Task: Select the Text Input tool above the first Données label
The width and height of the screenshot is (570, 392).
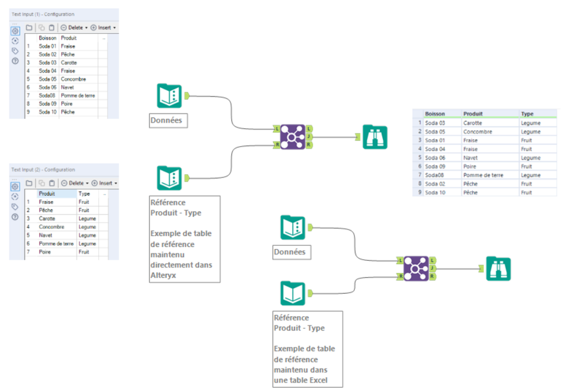Action: pyautogui.click(x=169, y=96)
